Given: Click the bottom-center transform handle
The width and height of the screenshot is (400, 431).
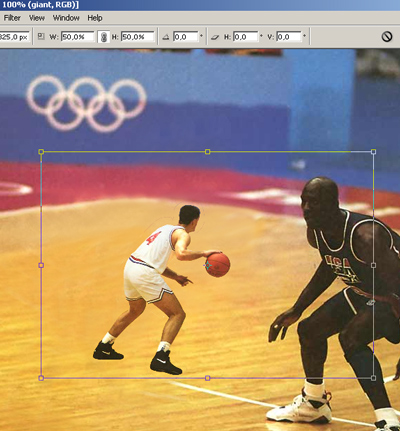Looking at the screenshot, I should [208, 378].
